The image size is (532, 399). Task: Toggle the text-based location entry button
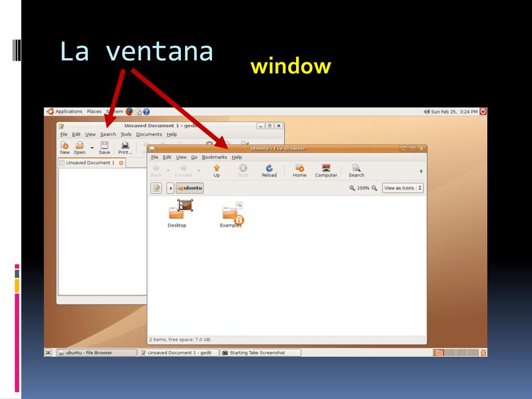pos(156,188)
